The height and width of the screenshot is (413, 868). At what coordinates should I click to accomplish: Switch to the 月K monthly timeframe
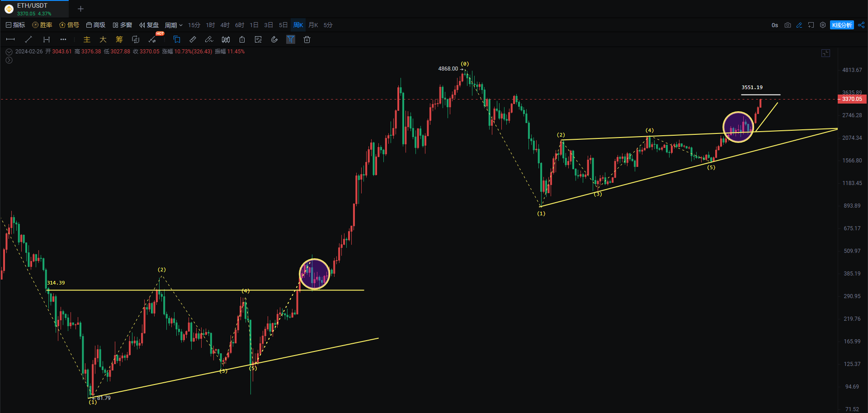(x=313, y=25)
